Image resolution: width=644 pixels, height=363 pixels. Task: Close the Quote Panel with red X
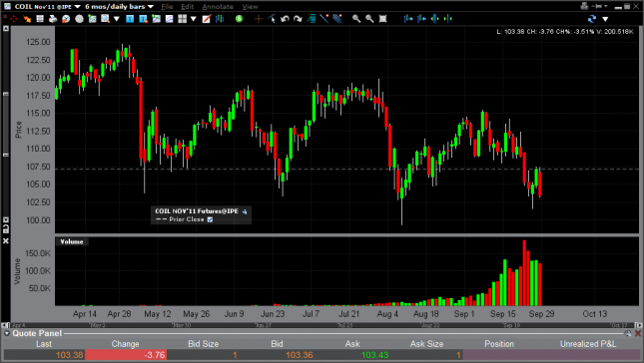tap(638, 333)
